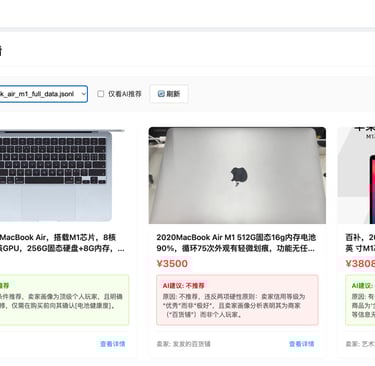Click the AI建议: 不推荐 heading

tap(184, 286)
